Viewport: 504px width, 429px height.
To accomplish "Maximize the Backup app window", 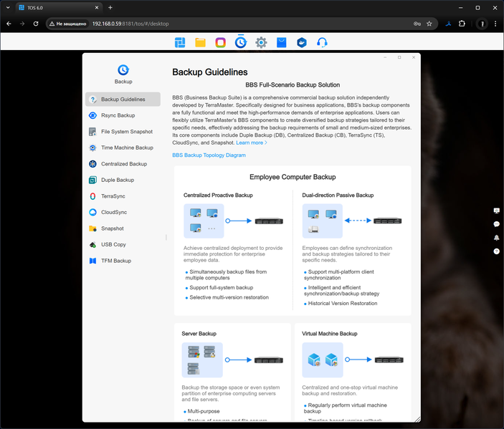I will [399, 57].
